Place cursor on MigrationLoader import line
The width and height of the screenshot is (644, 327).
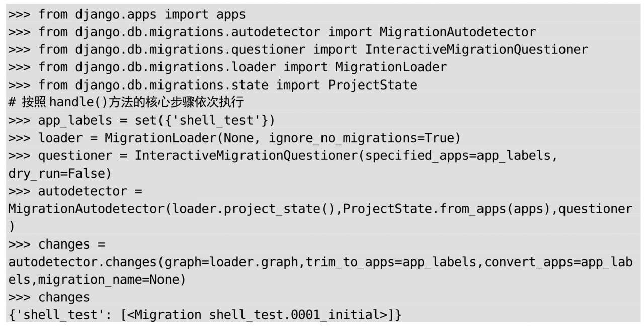[x=227, y=67]
